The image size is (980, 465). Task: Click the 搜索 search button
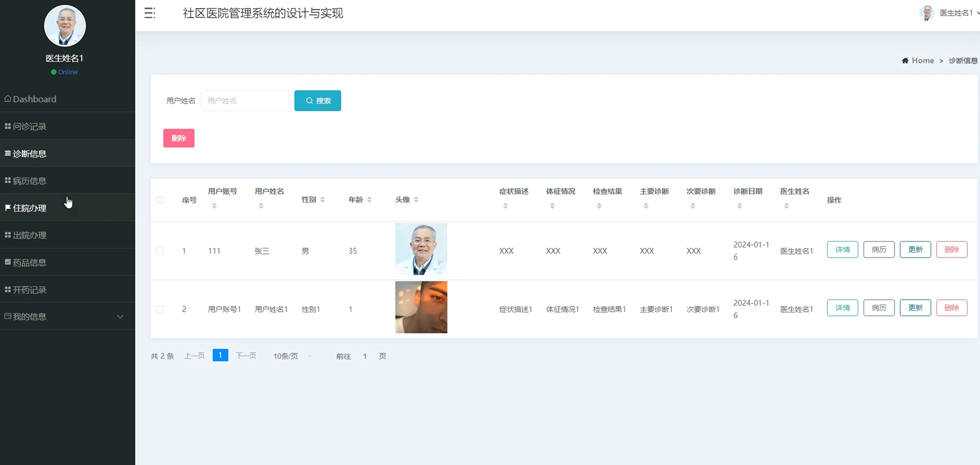coord(318,101)
